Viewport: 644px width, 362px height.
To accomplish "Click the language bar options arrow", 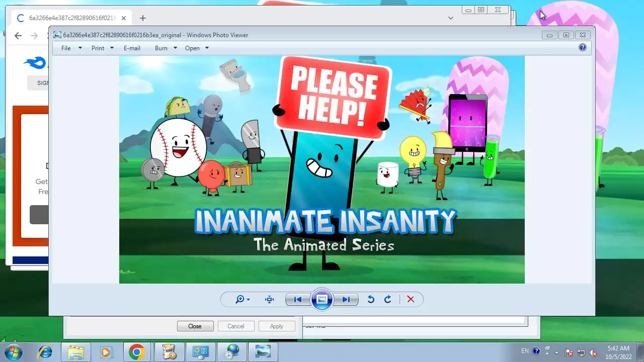I will 546,353.
